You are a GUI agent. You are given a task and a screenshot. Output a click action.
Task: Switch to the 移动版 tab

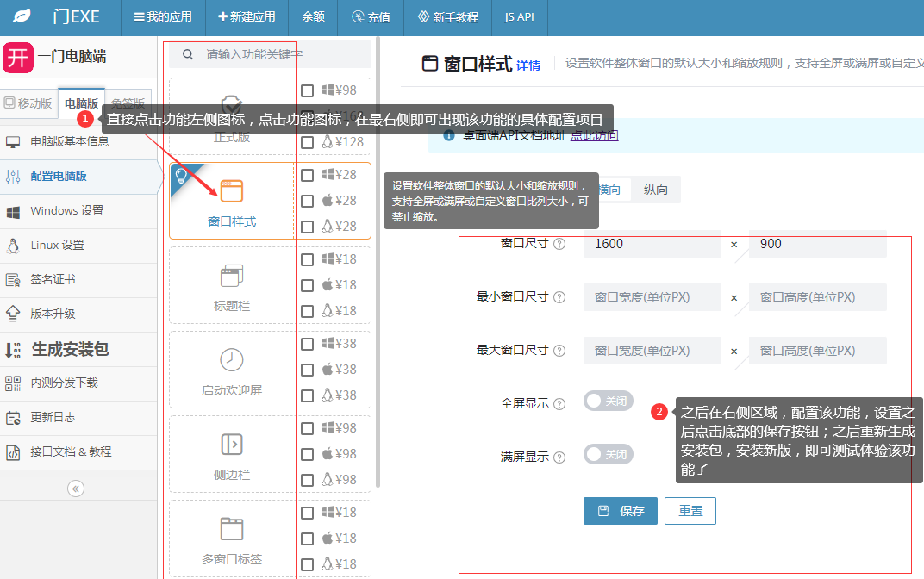(x=28, y=103)
